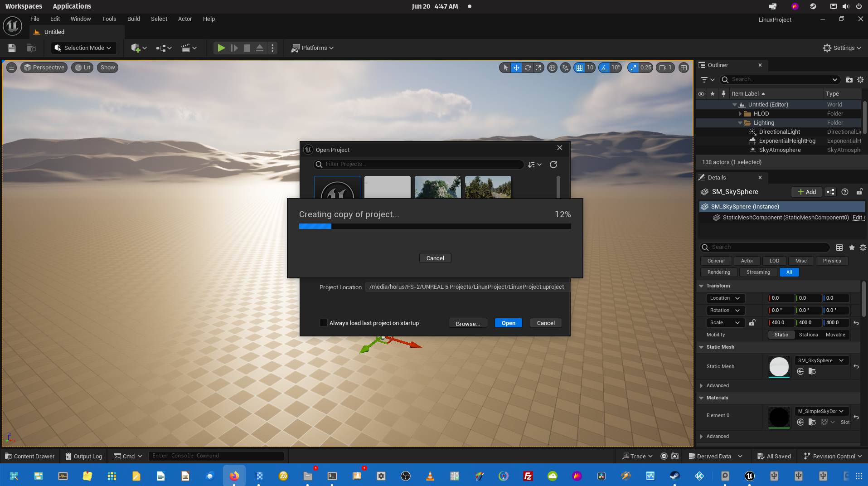Screen dimensions: 868x486
Task: Open the Build menu
Action: pos(134,19)
